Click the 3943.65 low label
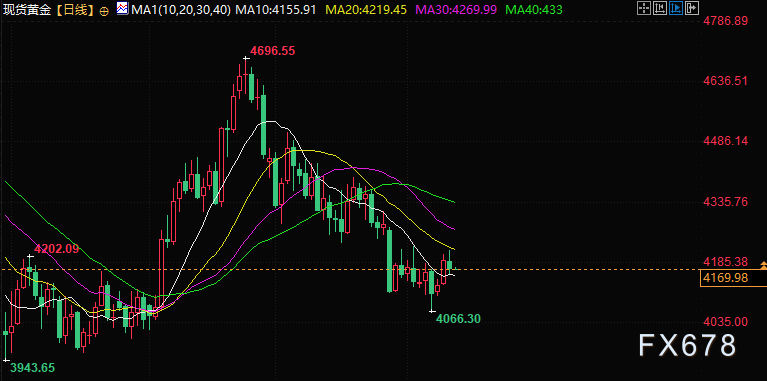Viewport: 767px width, 381px height. coord(33,368)
